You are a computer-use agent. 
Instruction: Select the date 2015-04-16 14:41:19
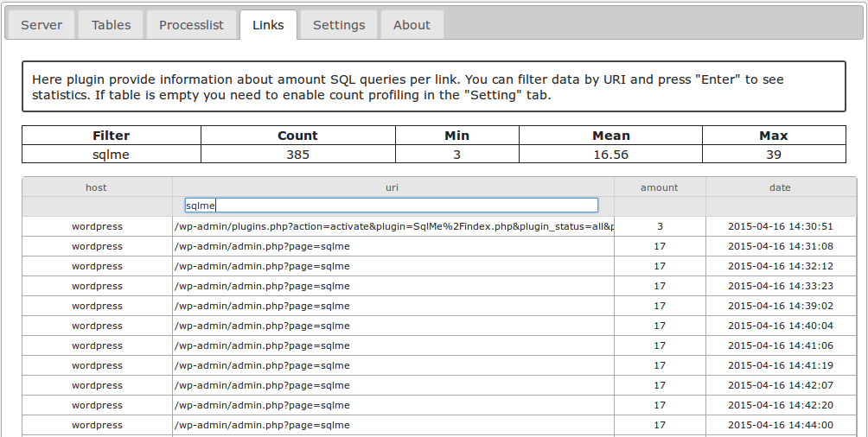781,365
